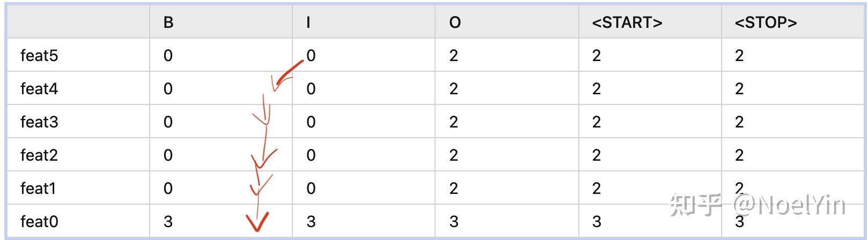Image resolution: width=868 pixels, height=240 pixels.
Task: Click the feat1 row label
Action: click(38, 189)
